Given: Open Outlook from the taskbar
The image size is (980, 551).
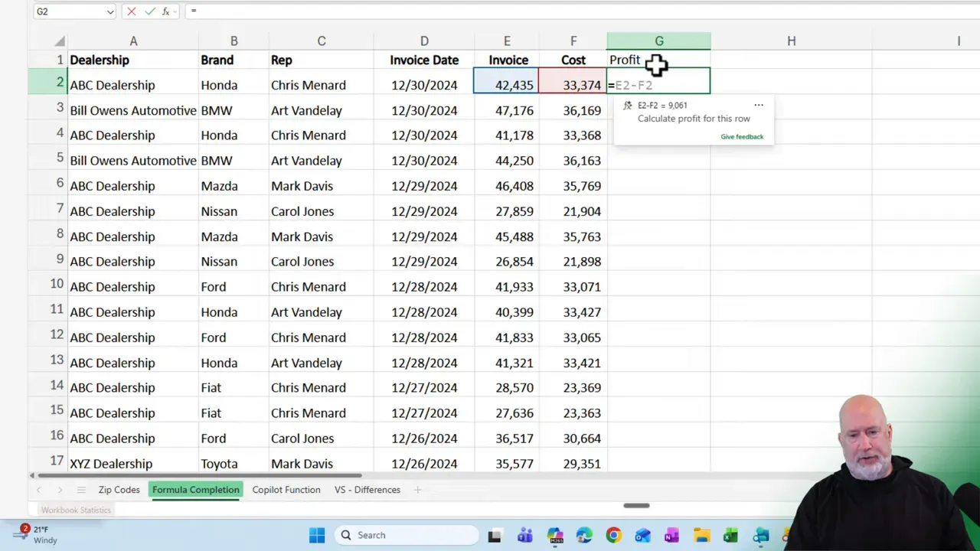Looking at the screenshot, I should (x=642, y=535).
